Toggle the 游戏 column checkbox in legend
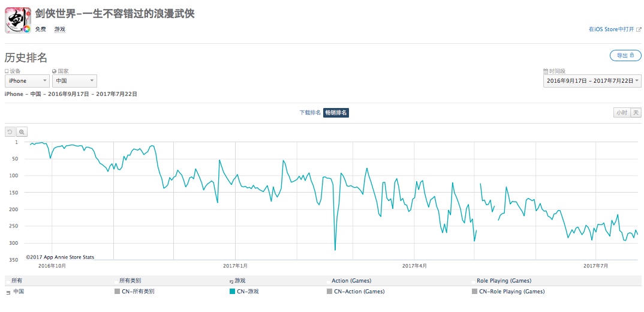This screenshot has height=312, width=644. pos(232,281)
